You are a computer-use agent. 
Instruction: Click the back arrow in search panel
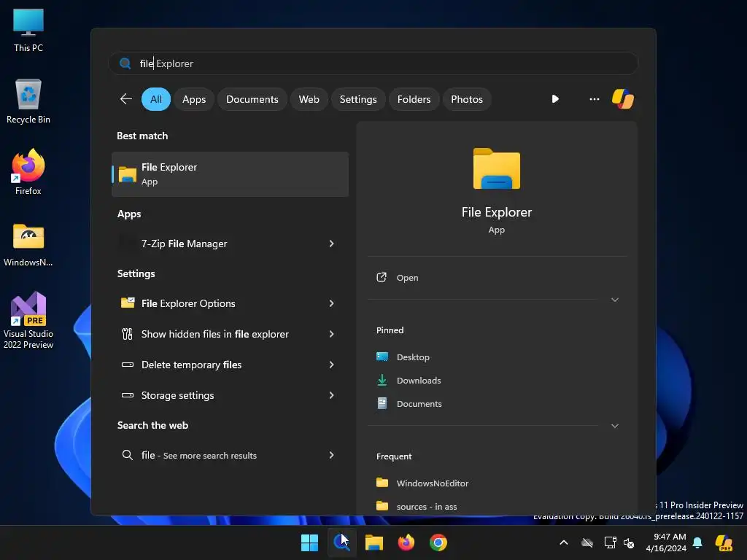click(125, 99)
